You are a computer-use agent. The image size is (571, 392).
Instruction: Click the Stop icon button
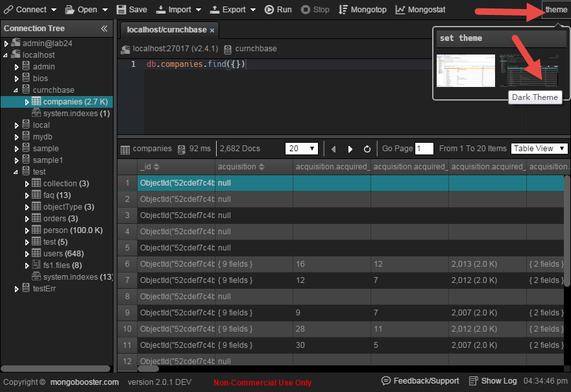pyautogui.click(x=306, y=10)
